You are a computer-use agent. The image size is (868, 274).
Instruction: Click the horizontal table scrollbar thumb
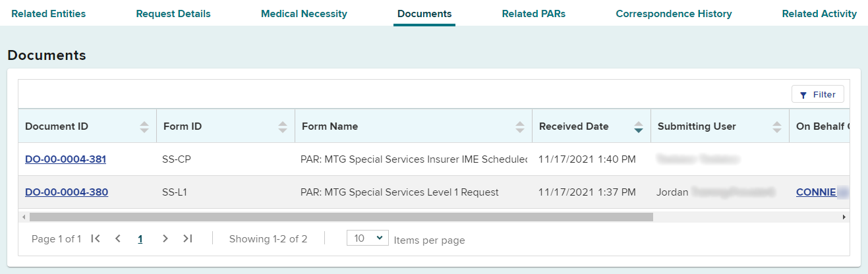pyautogui.click(x=341, y=217)
